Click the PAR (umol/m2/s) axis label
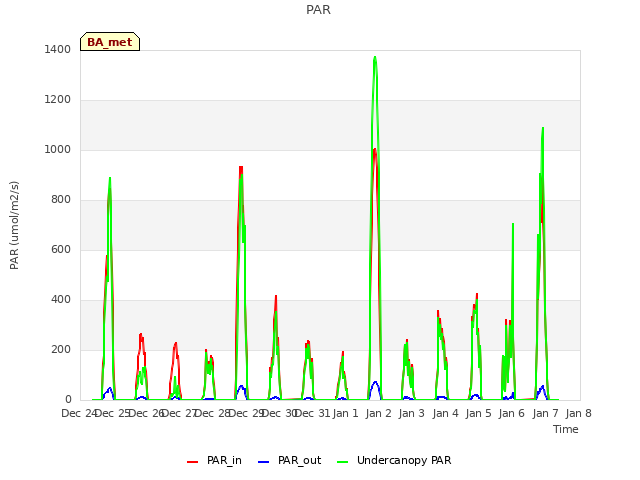 click(14, 225)
